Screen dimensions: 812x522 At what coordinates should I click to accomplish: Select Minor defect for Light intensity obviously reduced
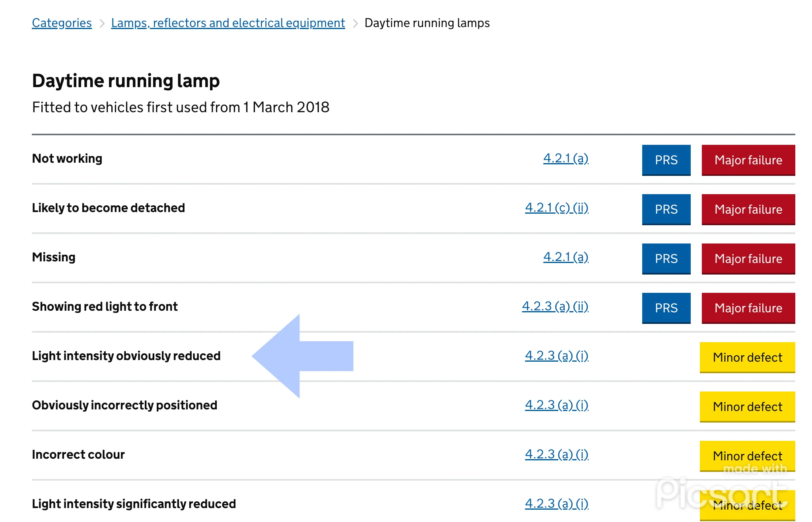[x=747, y=357]
